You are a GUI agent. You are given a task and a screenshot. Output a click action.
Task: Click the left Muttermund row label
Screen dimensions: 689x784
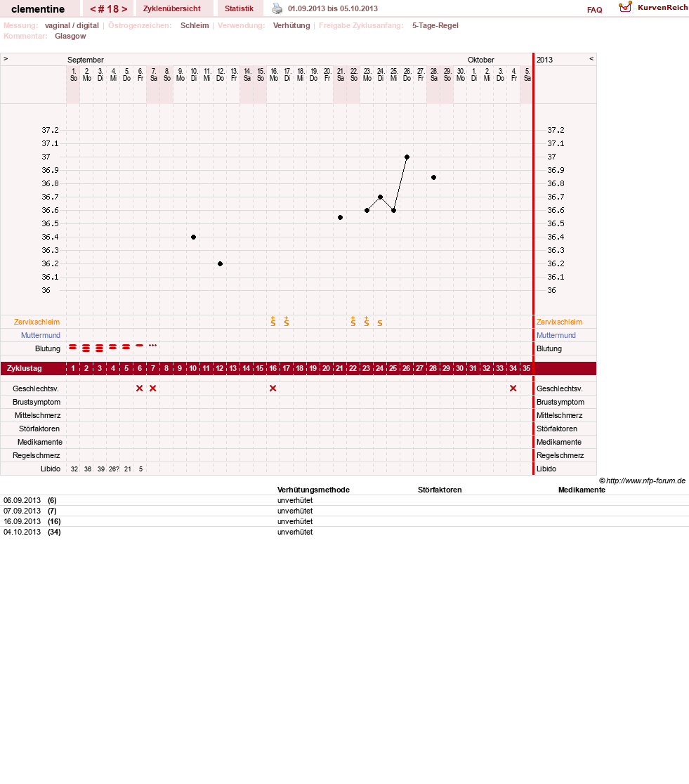tap(41, 336)
